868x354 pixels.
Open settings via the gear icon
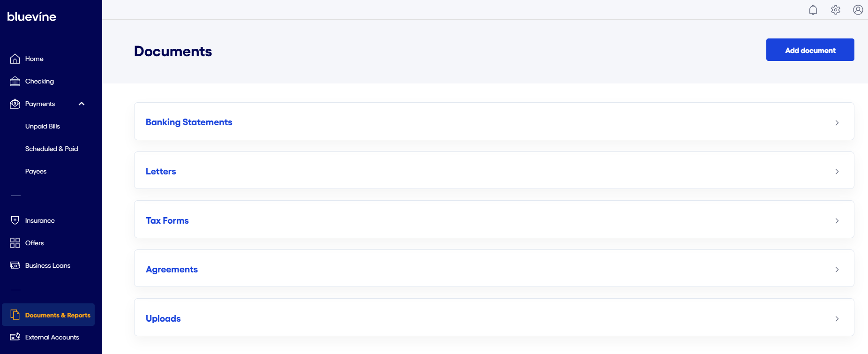coord(836,10)
